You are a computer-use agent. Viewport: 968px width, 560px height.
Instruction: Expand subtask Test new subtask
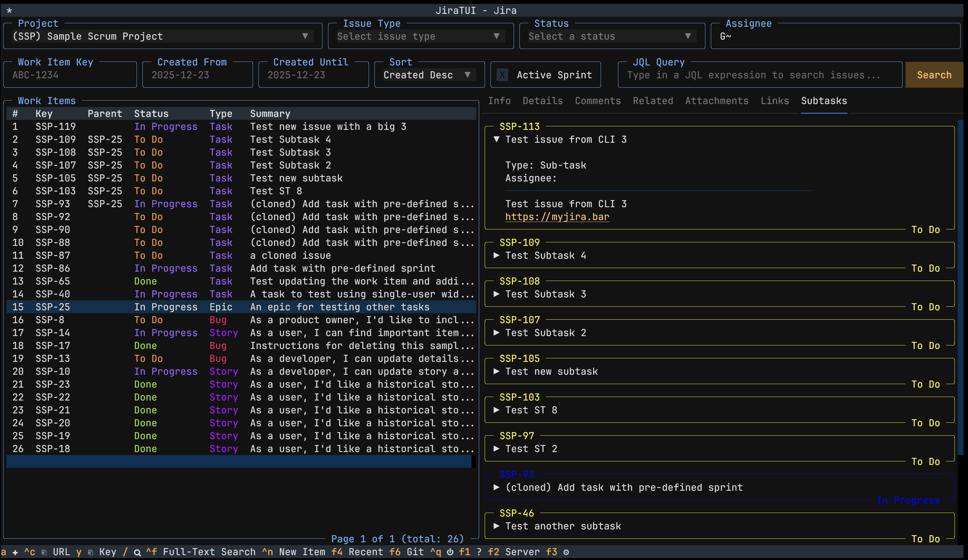(497, 372)
